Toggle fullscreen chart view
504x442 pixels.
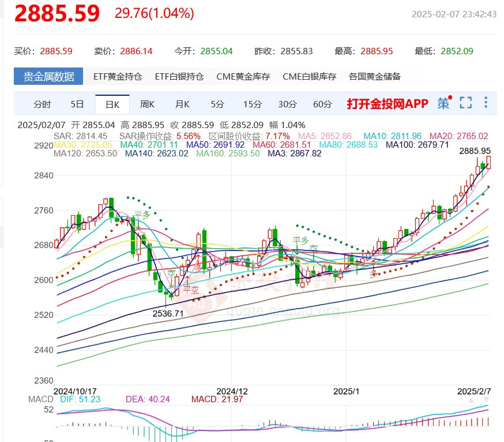tap(466, 103)
